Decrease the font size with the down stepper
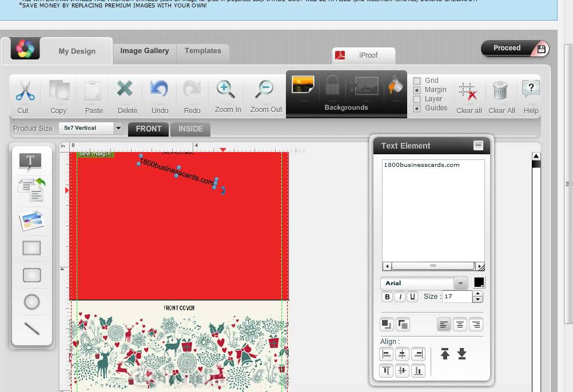 coord(477,299)
